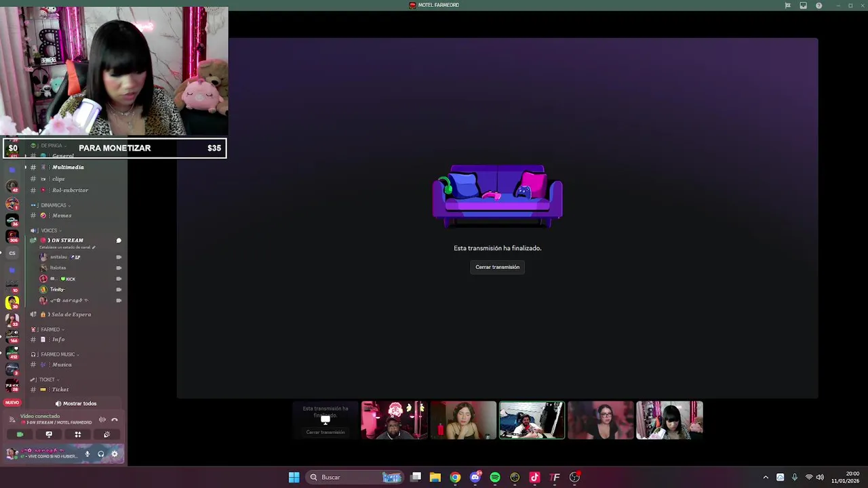Click the Cerrar transmisión button in center
Image resolution: width=868 pixels, height=488 pixels.
(497, 267)
